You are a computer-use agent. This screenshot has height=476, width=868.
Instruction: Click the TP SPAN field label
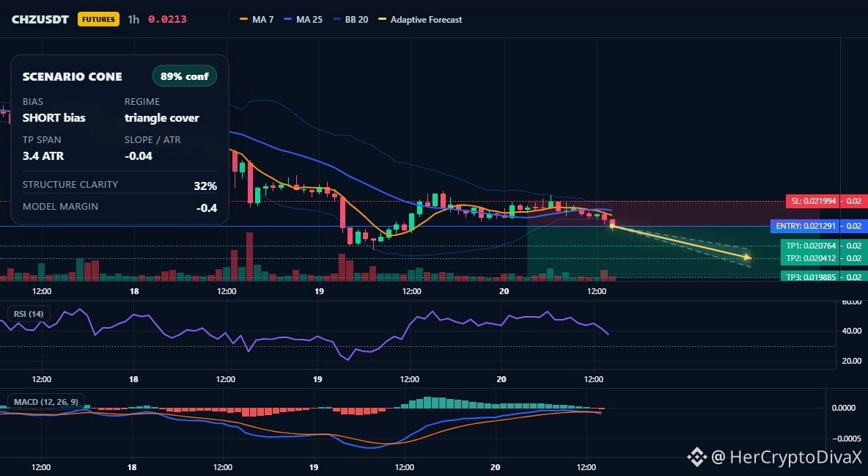tap(42, 139)
